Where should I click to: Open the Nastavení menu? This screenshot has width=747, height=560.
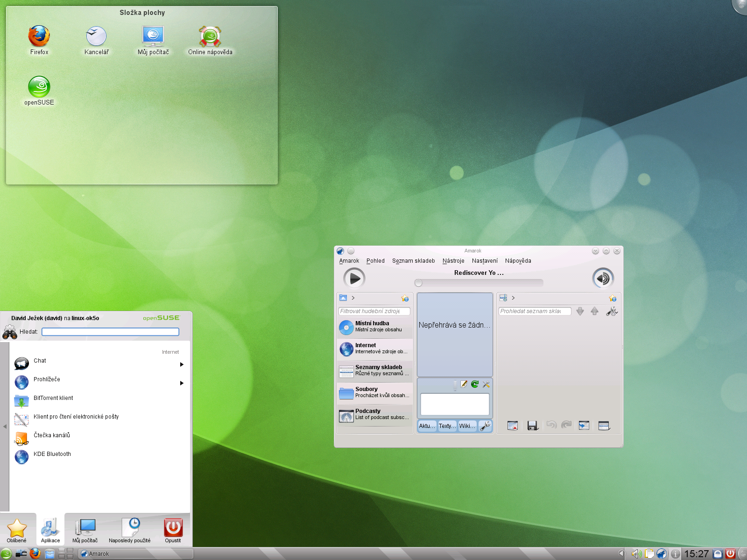(x=485, y=261)
